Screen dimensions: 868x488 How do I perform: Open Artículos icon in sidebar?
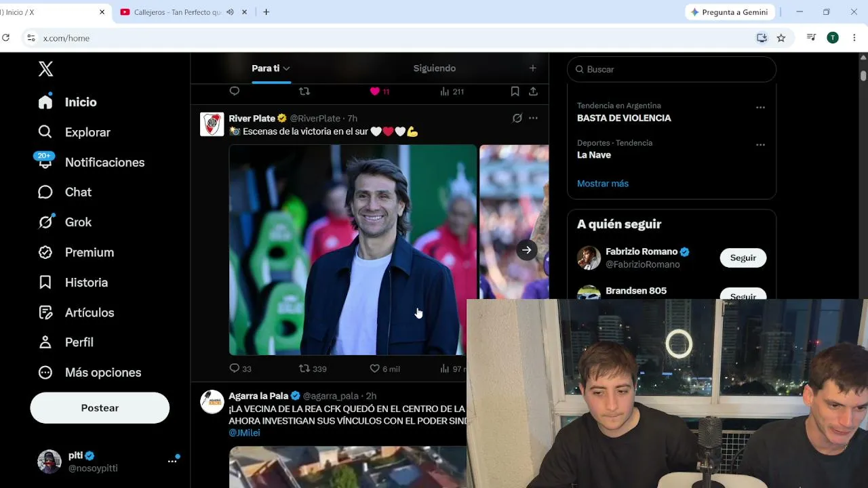pyautogui.click(x=45, y=312)
